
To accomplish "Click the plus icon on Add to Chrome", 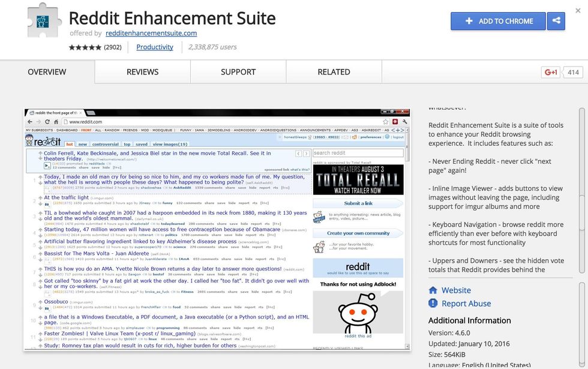I will (469, 21).
